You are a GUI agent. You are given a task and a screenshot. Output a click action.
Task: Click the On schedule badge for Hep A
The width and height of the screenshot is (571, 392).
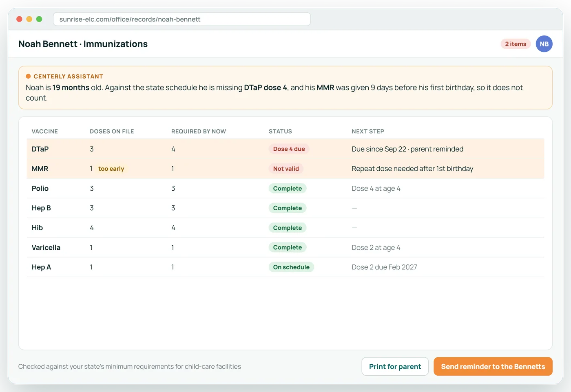point(291,267)
